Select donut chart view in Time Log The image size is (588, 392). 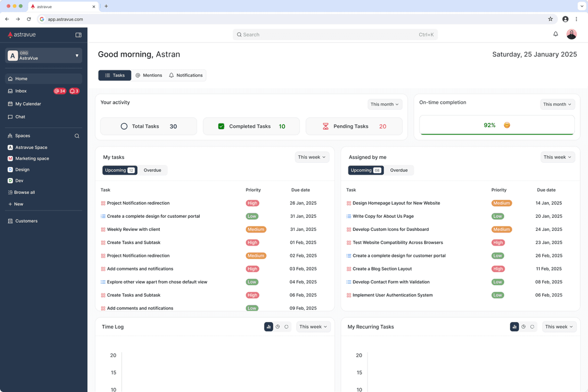286,327
